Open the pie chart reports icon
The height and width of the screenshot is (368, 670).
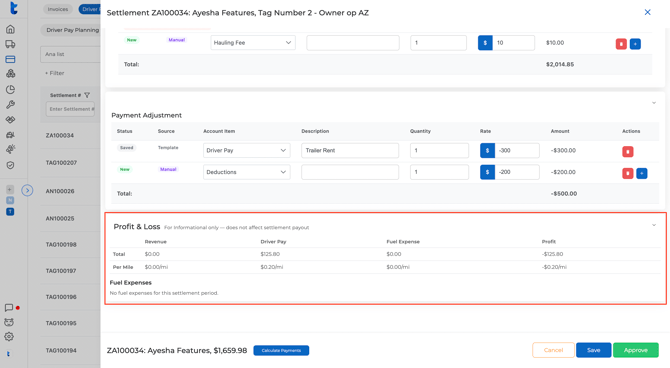[10, 89]
